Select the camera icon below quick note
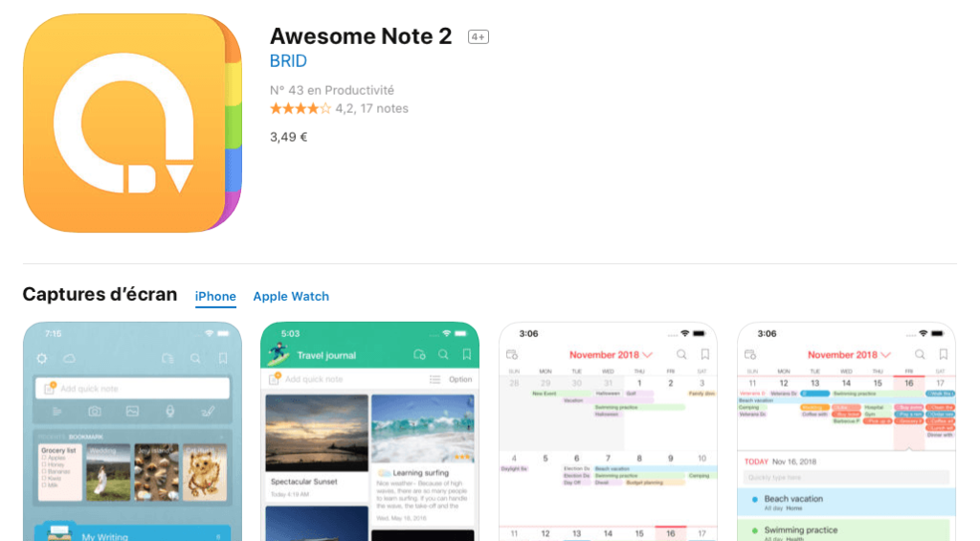 95,411
